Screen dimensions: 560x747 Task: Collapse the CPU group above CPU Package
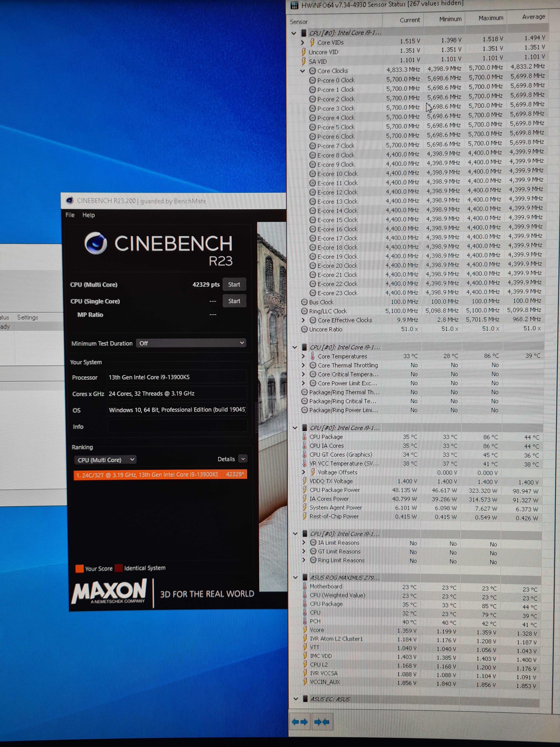coord(295,428)
